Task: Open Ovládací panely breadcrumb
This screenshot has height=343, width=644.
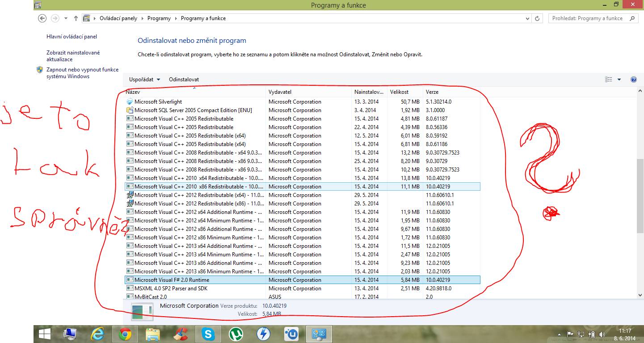Action: (x=118, y=18)
